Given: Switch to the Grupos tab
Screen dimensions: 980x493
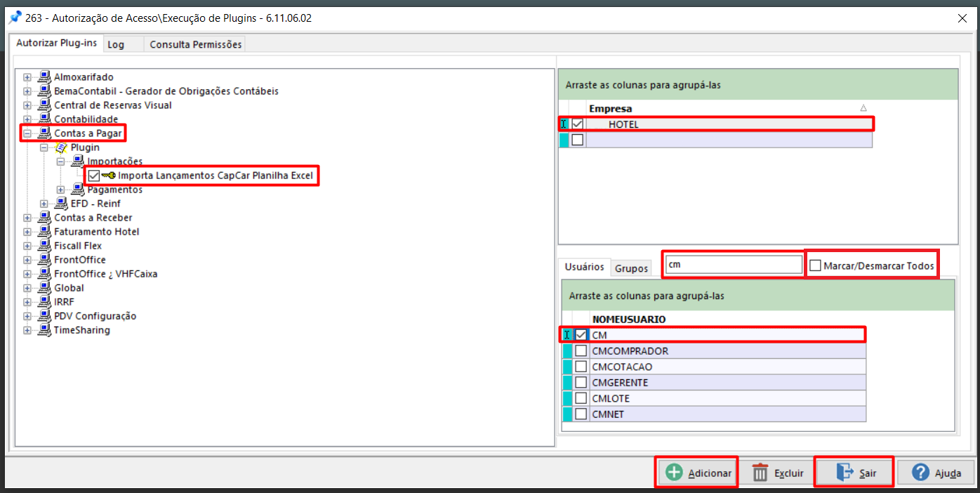Looking at the screenshot, I should tap(630, 268).
